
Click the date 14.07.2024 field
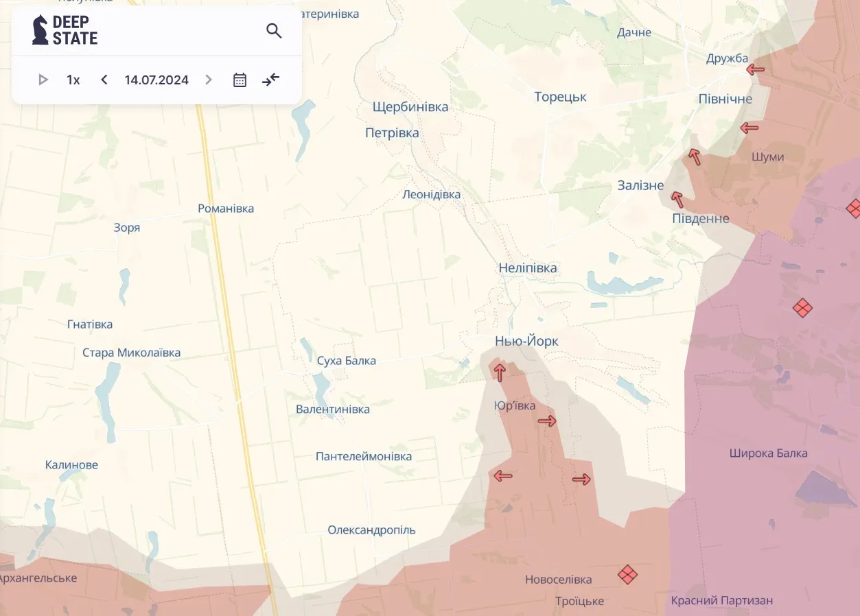pyautogui.click(x=156, y=80)
